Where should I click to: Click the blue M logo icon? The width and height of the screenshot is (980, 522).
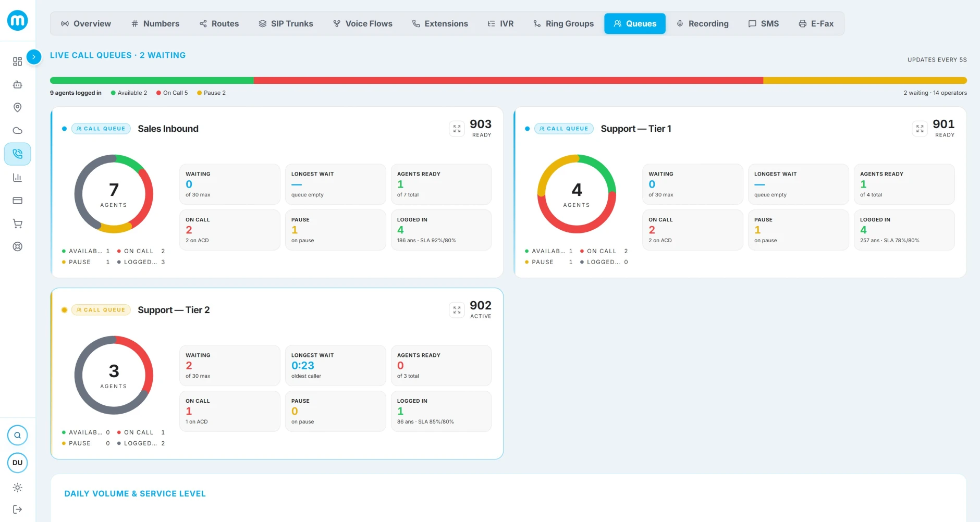click(17, 20)
